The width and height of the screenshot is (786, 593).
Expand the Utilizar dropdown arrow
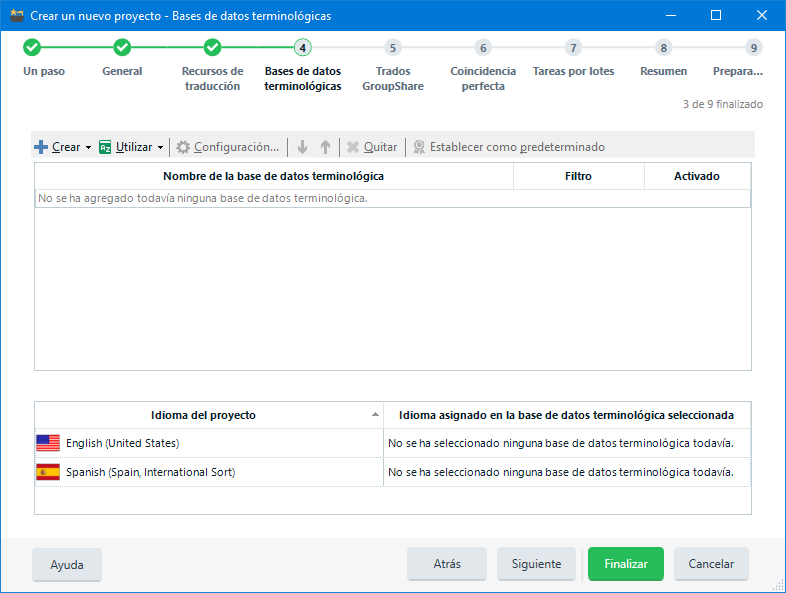(160, 147)
